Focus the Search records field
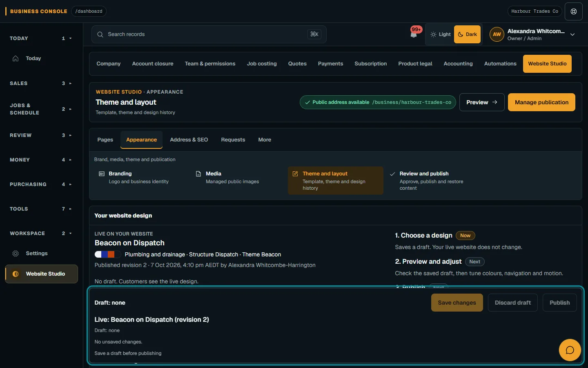The image size is (588, 368). coord(209,34)
